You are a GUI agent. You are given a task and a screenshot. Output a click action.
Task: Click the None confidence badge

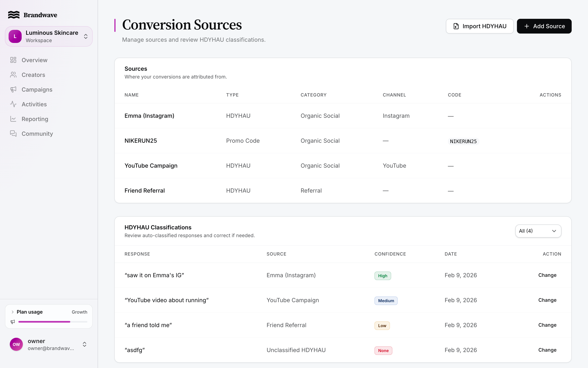click(383, 351)
